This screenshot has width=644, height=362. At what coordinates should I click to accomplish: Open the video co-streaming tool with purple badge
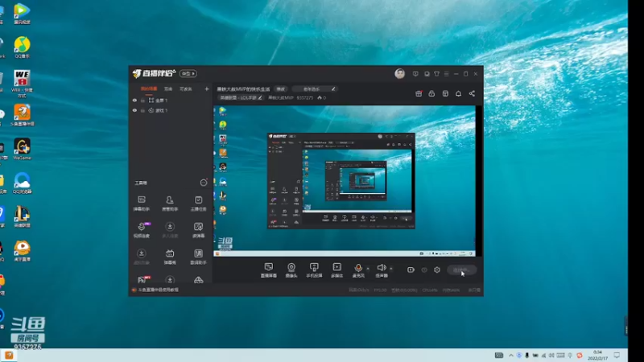point(142,230)
